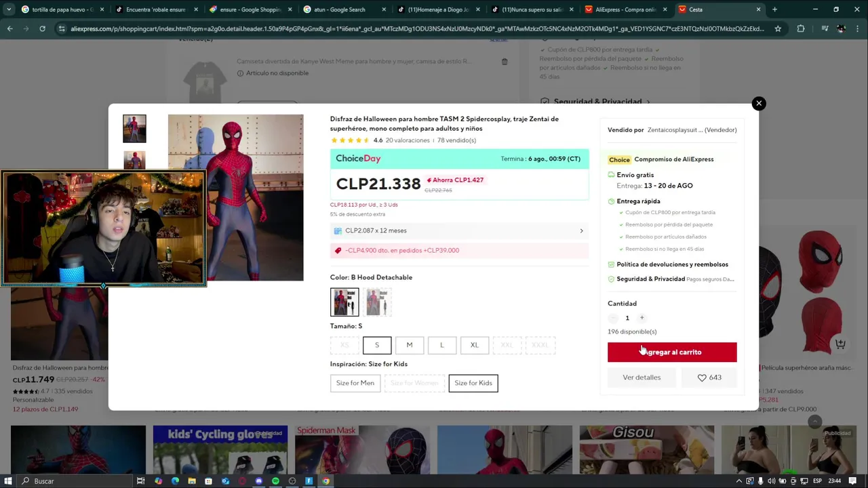This screenshot has width=868, height=488.
Task: Open Microsoft Edge from taskbar
Action: [x=175, y=481]
